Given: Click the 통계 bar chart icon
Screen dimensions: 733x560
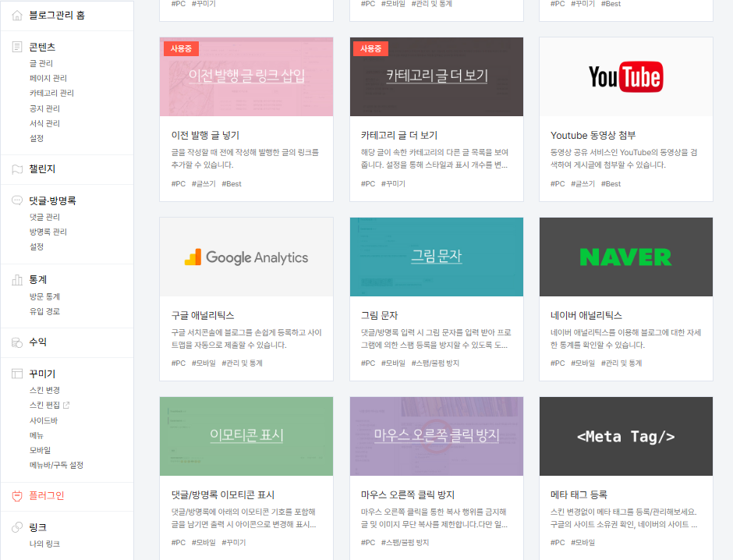Looking at the screenshot, I should pos(17,280).
